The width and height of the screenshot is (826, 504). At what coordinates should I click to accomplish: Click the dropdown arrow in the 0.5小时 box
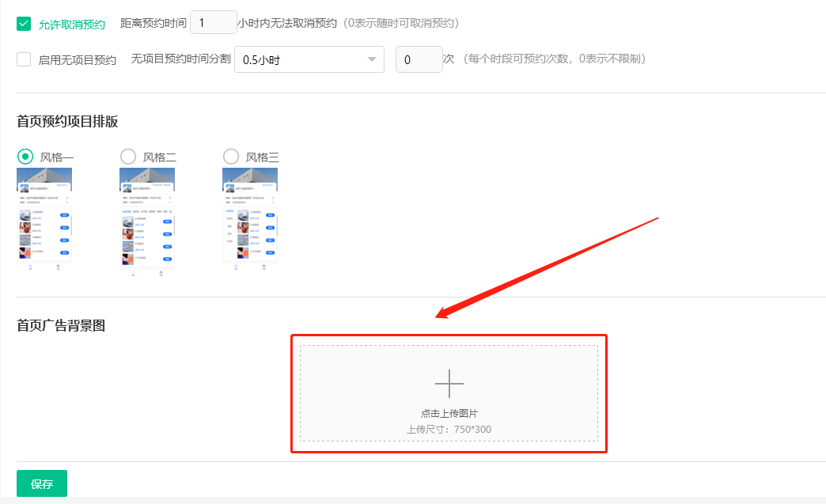pos(371,60)
